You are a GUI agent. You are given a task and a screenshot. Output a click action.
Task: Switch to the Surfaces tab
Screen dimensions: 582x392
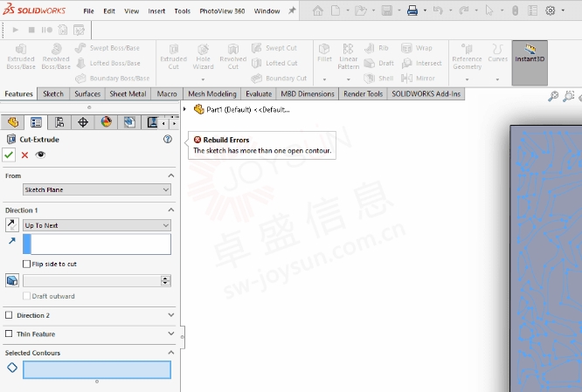click(x=87, y=93)
